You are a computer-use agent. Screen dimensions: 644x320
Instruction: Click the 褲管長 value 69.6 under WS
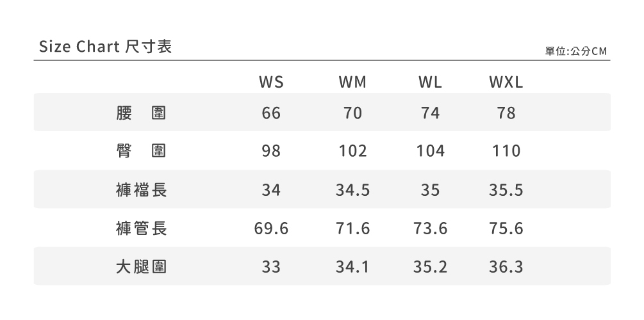271,228
